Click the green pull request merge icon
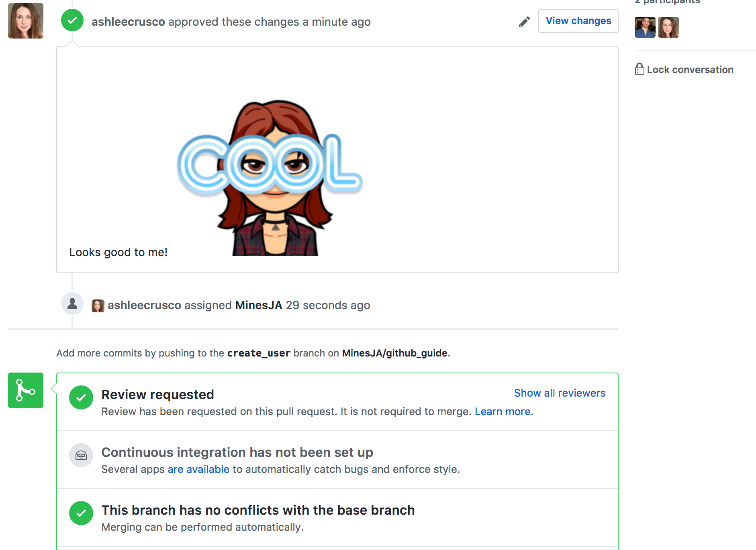Image resolution: width=756 pixels, height=550 pixels. coord(25,390)
